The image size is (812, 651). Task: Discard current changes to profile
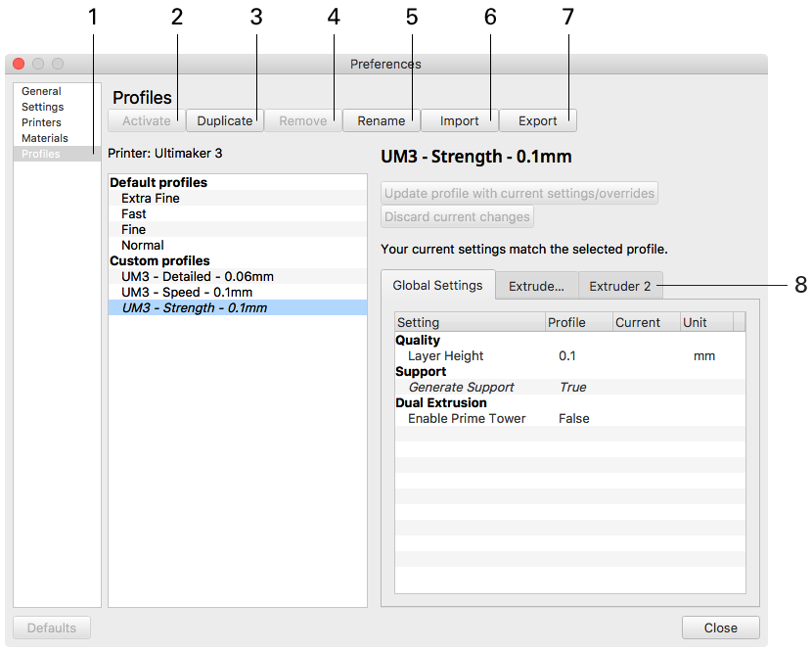tap(457, 216)
